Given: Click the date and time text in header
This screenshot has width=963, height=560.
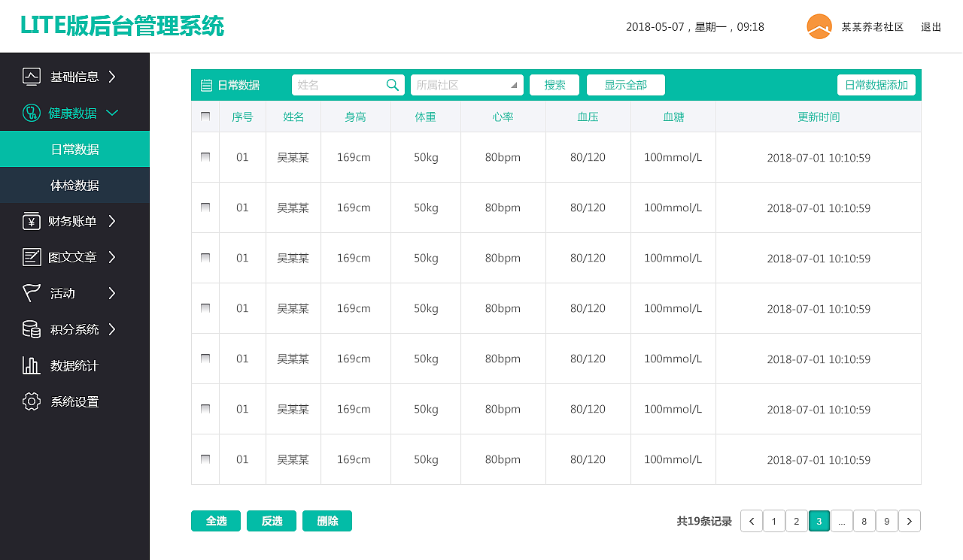Looking at the screenshot, I should coord(695,27).
